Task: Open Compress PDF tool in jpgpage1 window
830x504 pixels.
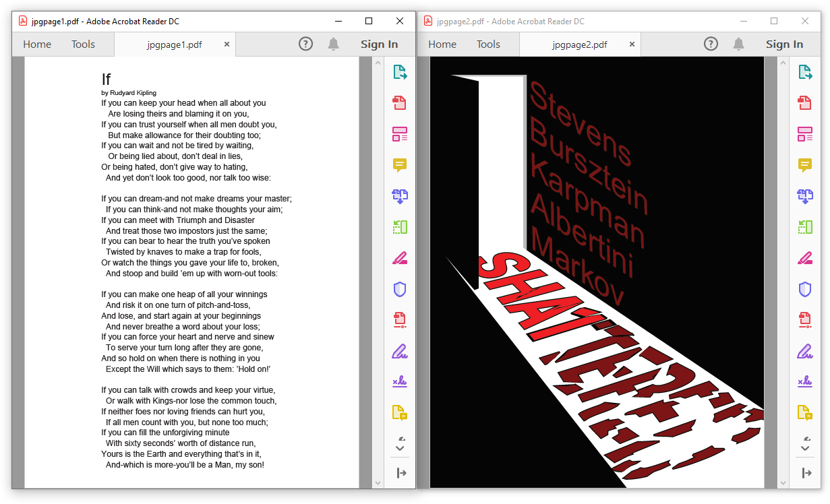Action: (x=400, y=319)
